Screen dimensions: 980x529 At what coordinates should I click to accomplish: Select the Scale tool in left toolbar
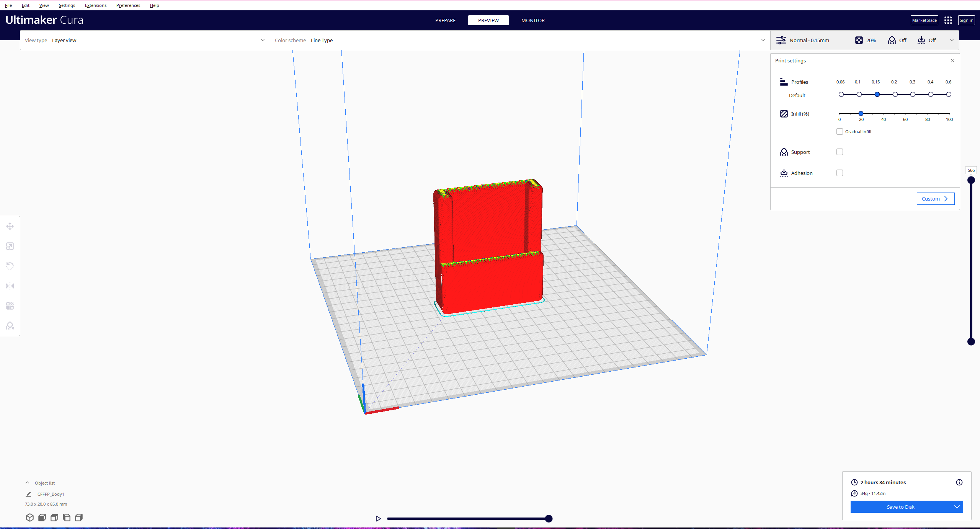click(10, 246)
